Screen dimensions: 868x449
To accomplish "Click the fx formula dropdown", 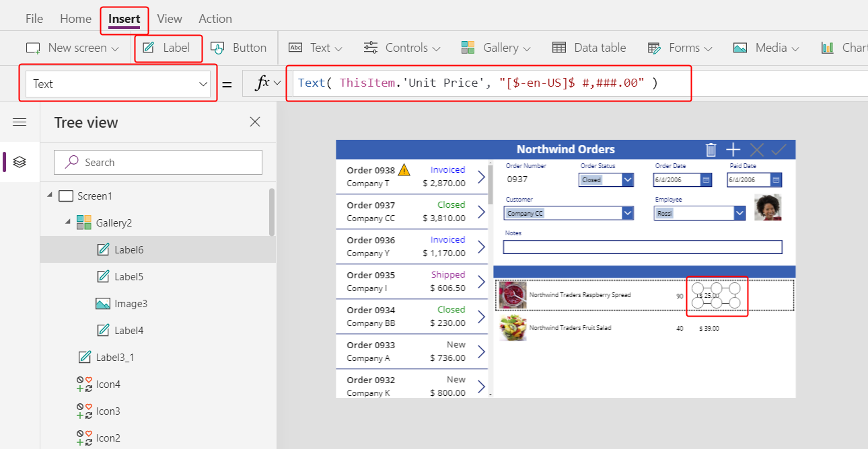I will coord(268,83).
